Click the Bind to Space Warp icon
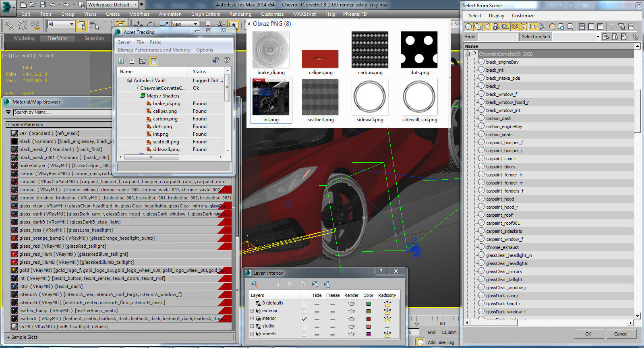This screenshot has width=644, height=348. pyautogui.click(x=35, y=25)
